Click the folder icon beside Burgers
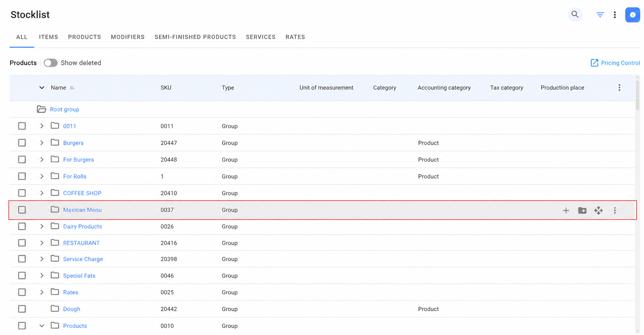 click(55, 143)
